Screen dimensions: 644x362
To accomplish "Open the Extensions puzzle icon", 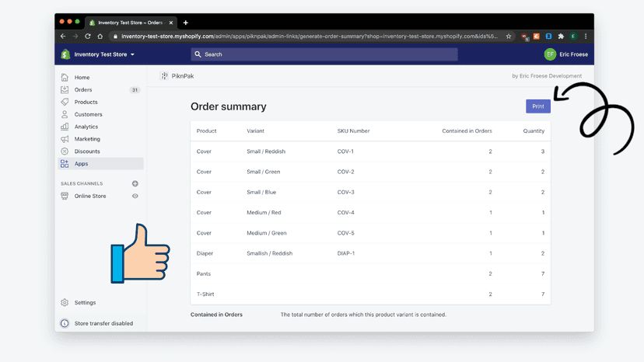I will click(561, 36).
